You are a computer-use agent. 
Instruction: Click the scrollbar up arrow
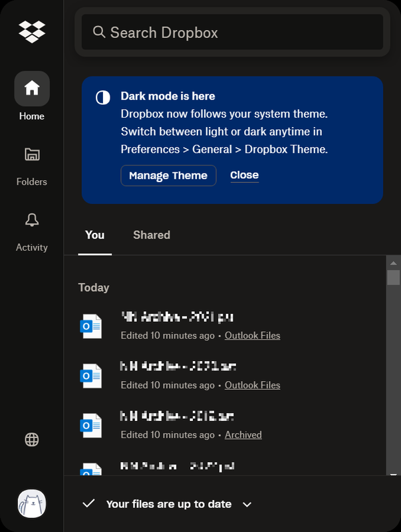tap(394, 262)
